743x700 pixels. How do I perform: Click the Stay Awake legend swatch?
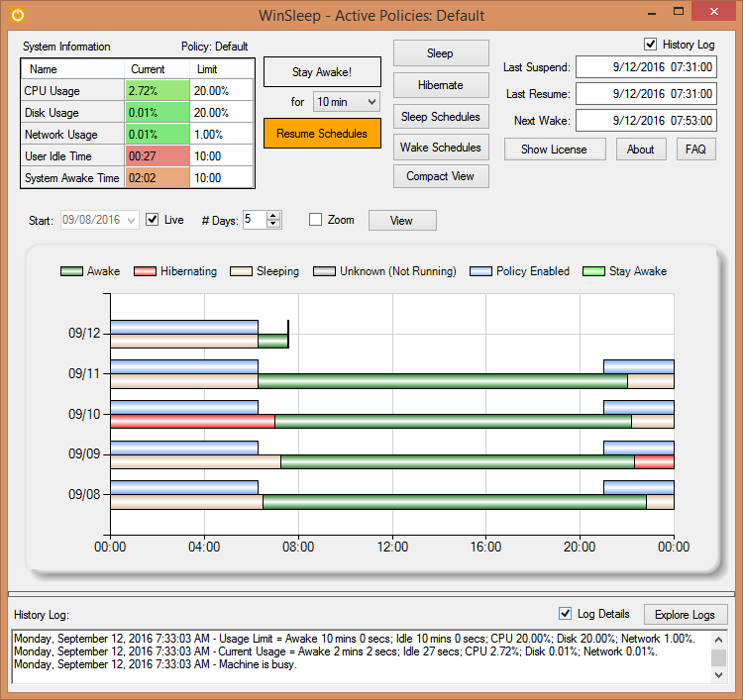click(593, 271)
